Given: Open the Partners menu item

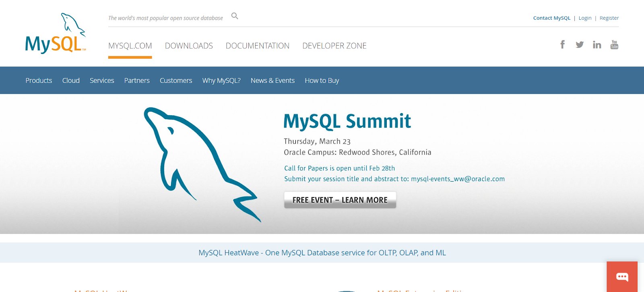Looking at the screenshot, I should [137, 81].
